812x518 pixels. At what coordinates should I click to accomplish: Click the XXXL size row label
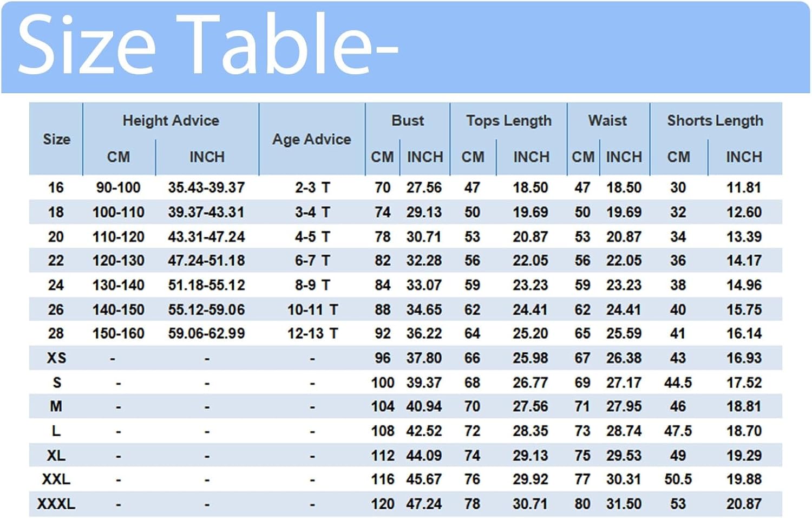[56, 504]
